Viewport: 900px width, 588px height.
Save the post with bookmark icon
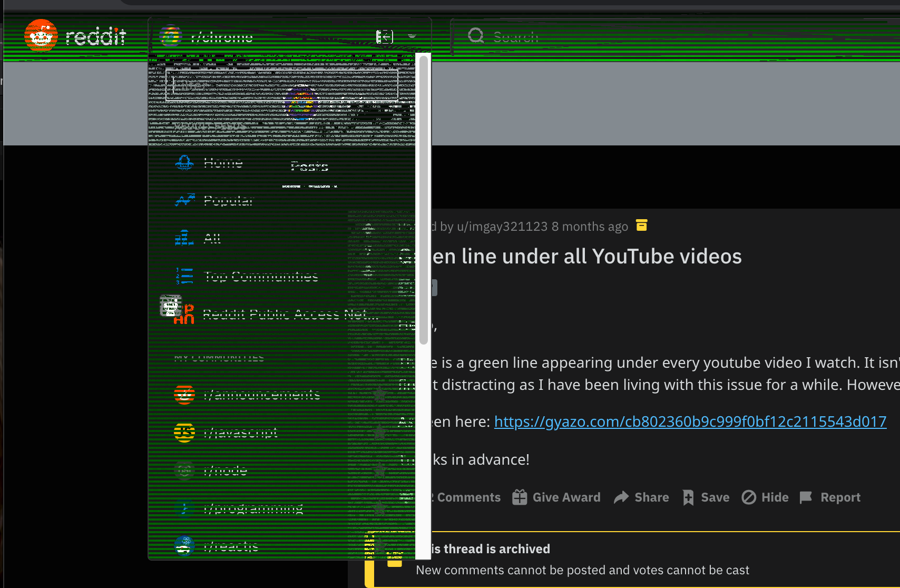pyautogui.click(x=706, y=497)
